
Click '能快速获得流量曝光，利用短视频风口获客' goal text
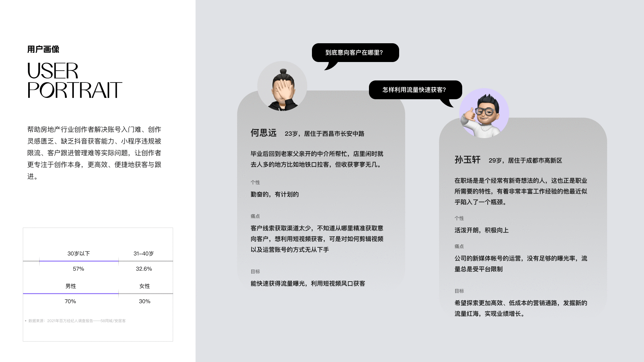[308, 284]
